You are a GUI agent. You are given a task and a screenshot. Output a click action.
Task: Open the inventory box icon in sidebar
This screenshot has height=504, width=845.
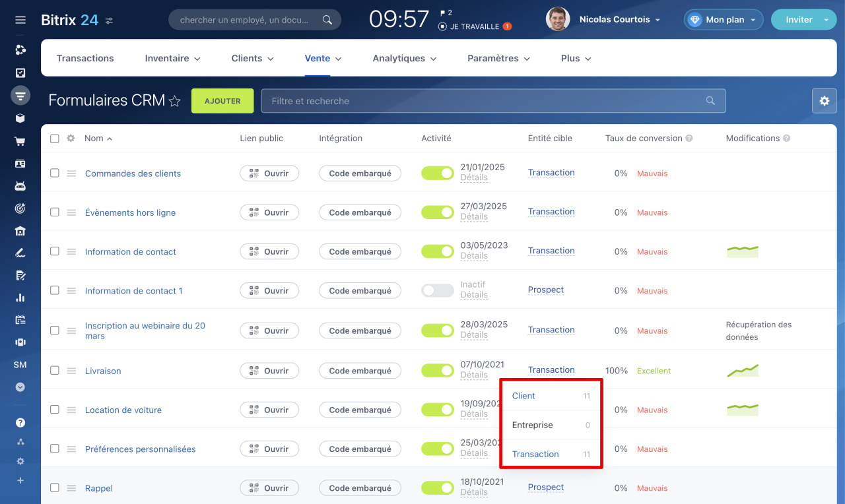pos(20,118)
